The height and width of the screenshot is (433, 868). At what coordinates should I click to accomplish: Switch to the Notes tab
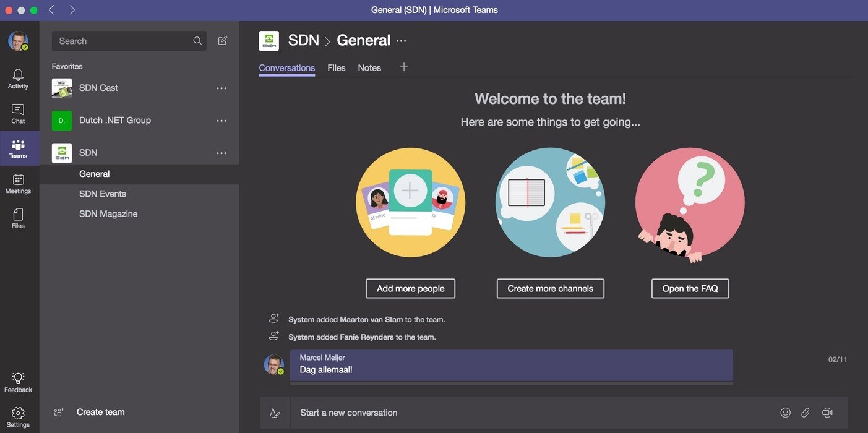[369, 68]
